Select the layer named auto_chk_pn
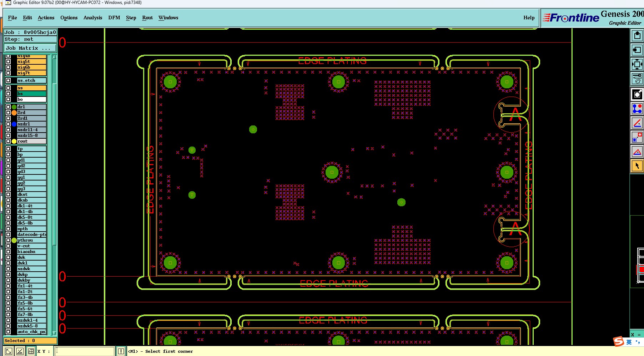 32,332
